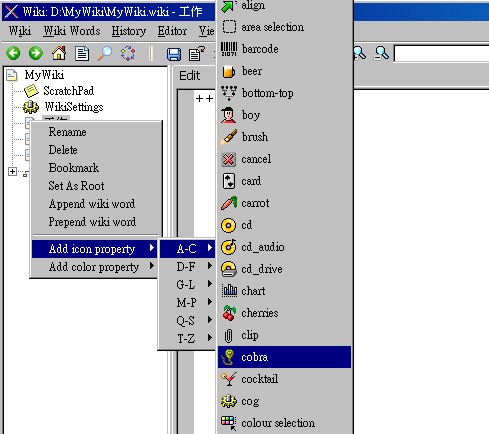
Task: Choose Delete from context menu
Action: coord(97,150)
